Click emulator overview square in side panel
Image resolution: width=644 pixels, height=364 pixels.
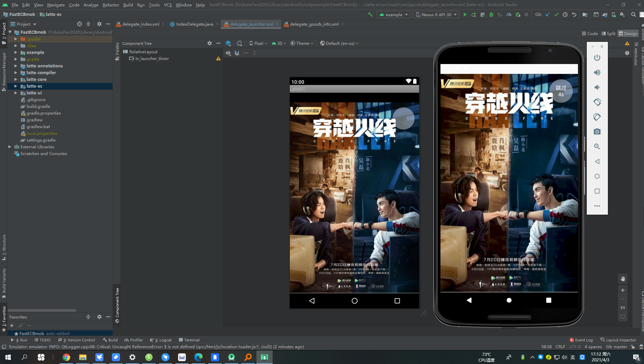pyautogui.click(x=597, y=191)
